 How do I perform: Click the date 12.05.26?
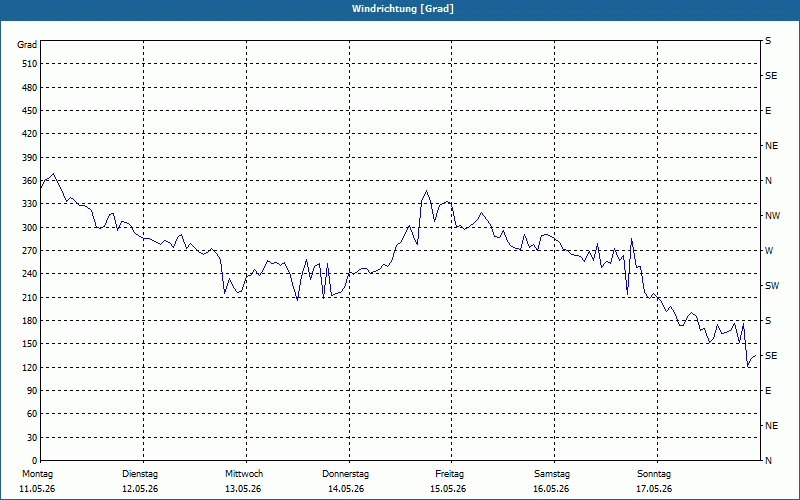140,489
